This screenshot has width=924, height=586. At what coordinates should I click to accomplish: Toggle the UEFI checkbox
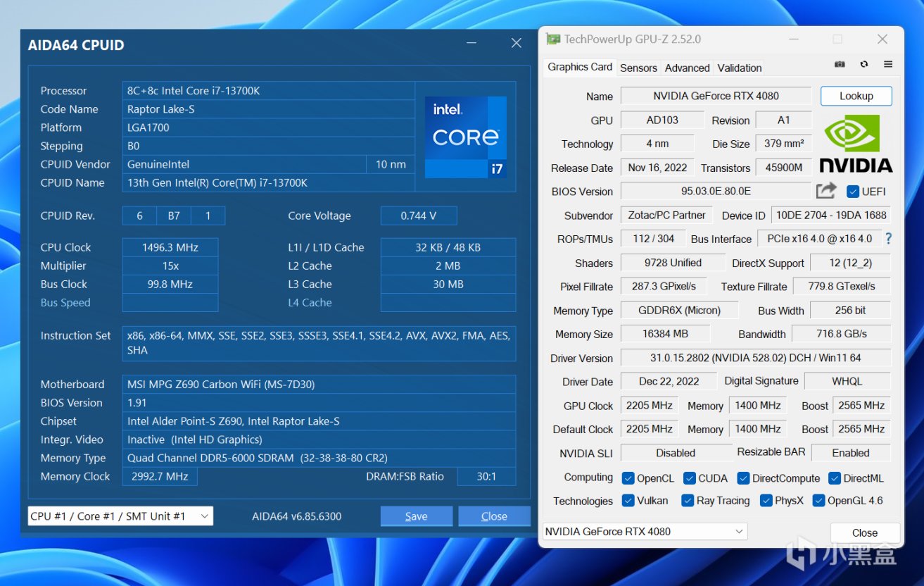[853, 192]
